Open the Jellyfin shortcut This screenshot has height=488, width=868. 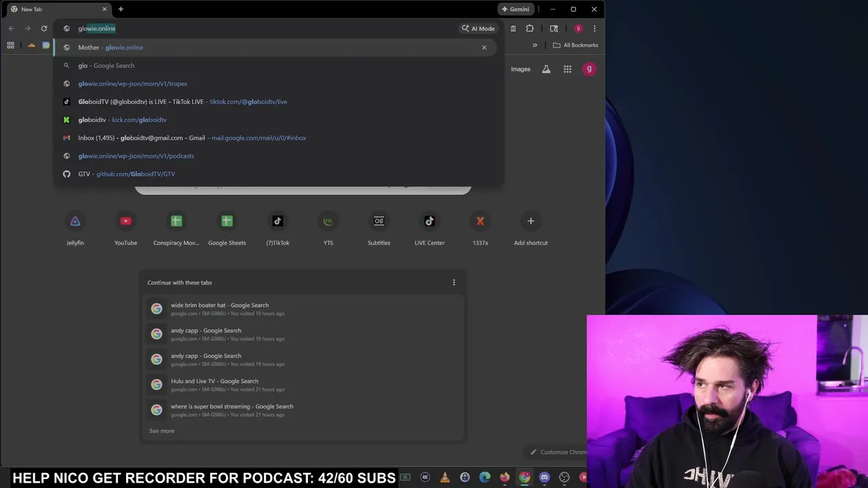(75, 229)
